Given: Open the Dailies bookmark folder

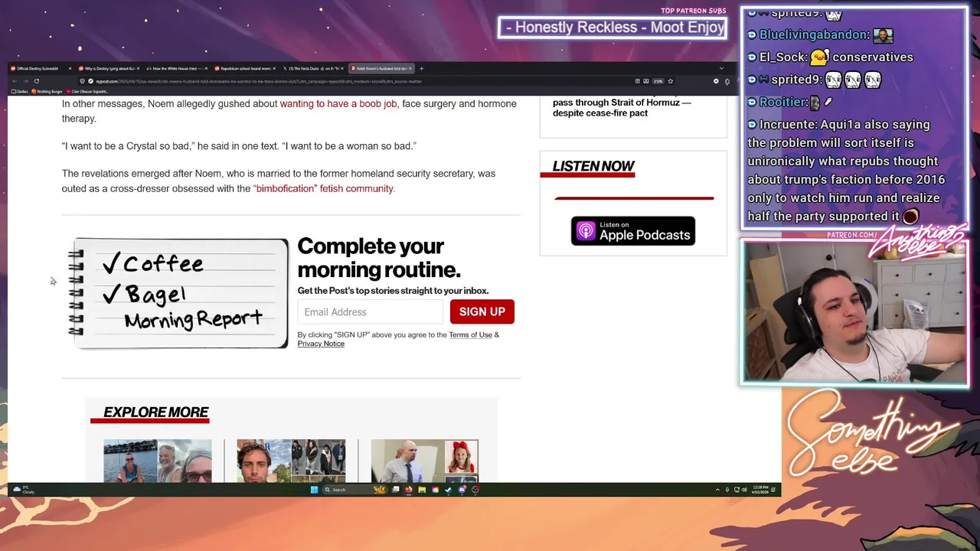Looking at the screenshot, I should [20, 91].
